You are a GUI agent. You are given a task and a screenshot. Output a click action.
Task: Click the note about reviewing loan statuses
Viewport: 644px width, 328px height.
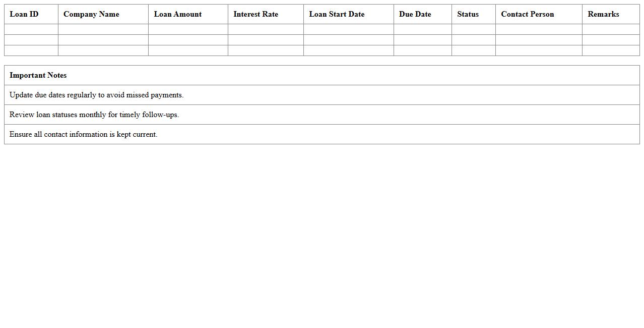[x=94, y=115]
